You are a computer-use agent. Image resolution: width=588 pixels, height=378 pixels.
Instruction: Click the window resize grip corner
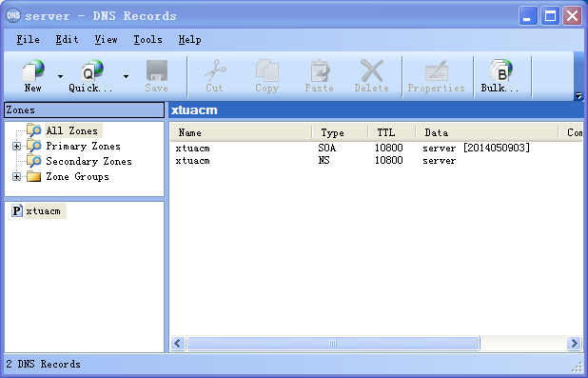577,368
